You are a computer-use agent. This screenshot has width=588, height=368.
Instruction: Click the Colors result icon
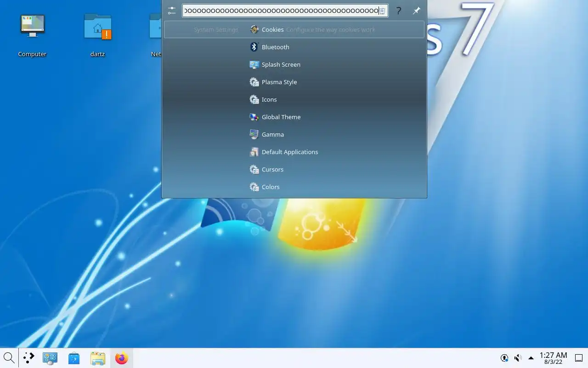coord(254,187)
